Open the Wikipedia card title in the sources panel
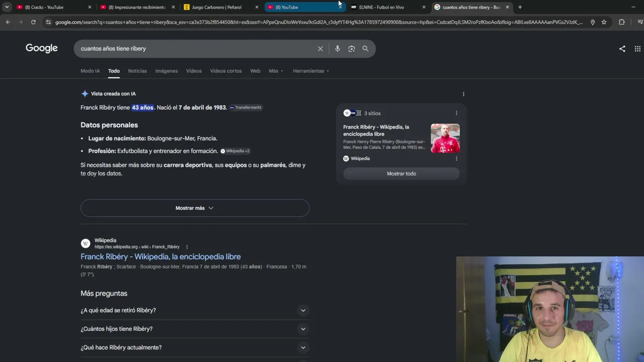The width and height of the screenshot is (644, 362). (x=376, y=131)
